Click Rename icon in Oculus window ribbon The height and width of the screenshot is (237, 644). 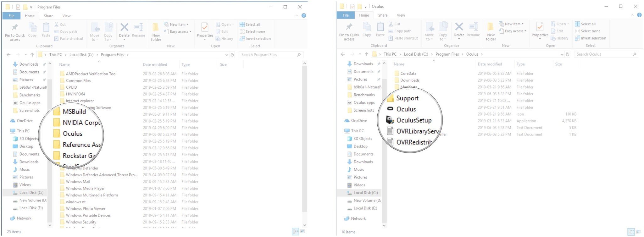tap(473, 27)
